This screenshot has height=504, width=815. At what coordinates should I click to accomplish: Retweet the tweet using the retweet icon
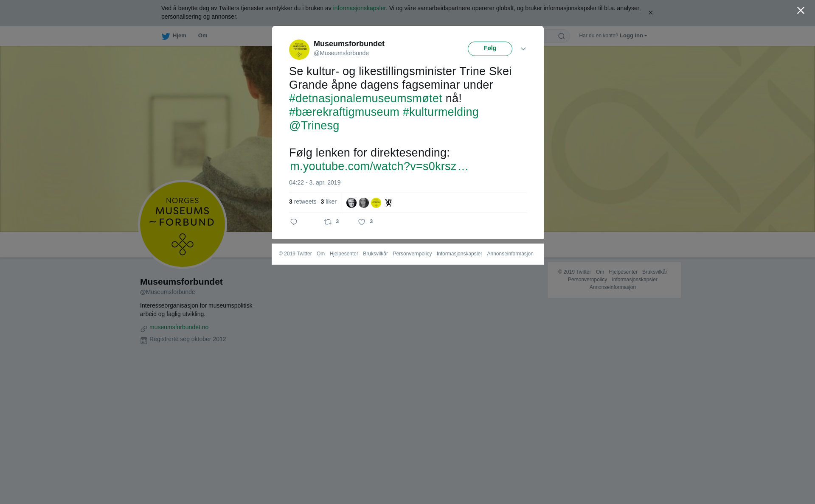click(328, 222)
